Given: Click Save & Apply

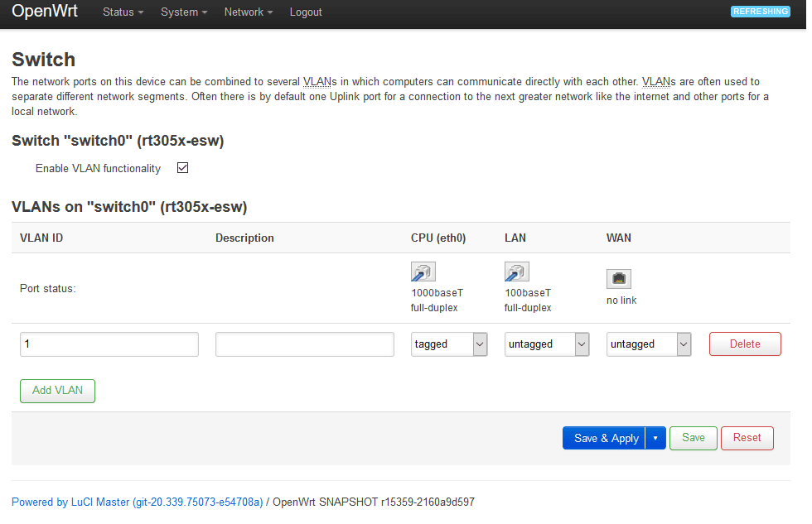Looking at the screenshot, I should [x=604, y=438].
